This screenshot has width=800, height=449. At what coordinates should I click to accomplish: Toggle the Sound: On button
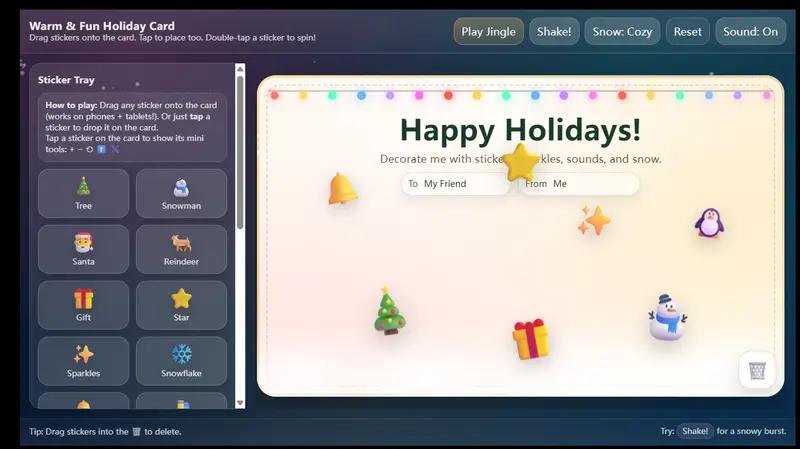[x=750, y=32]
